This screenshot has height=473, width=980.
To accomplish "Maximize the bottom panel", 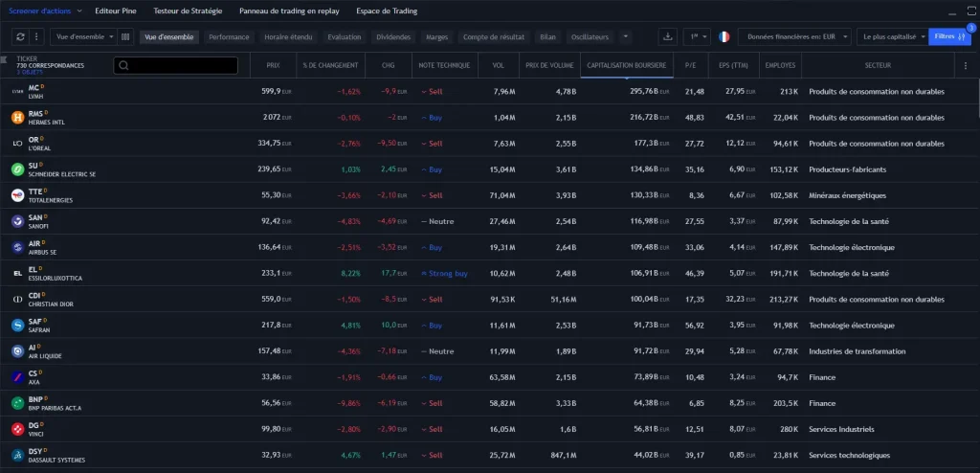I will [970, 11].
